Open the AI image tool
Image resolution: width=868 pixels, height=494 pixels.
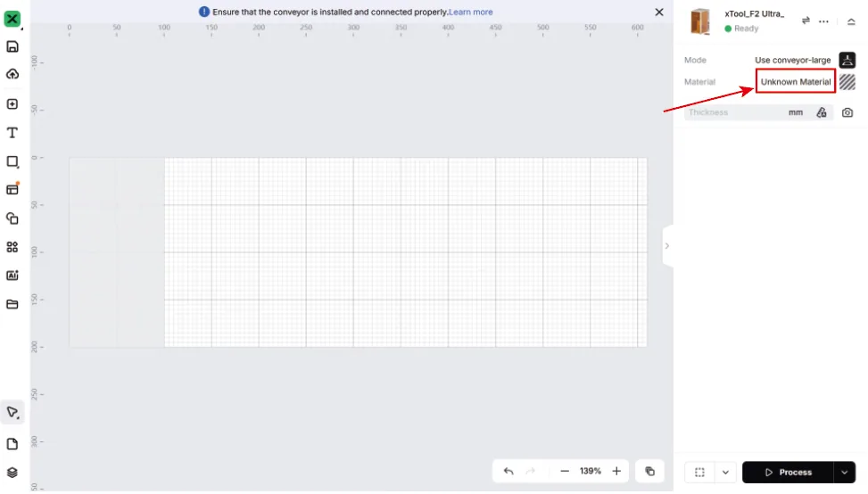12,276
